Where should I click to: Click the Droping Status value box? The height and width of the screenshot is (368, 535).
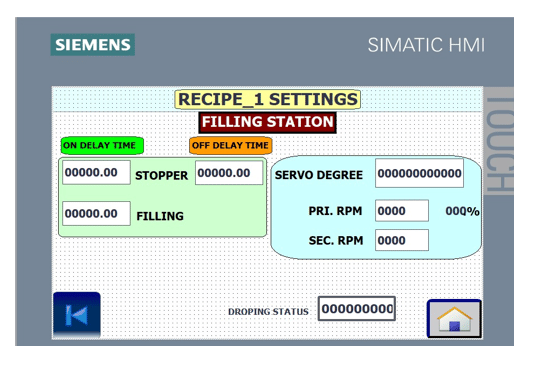[x=357, y=309]
